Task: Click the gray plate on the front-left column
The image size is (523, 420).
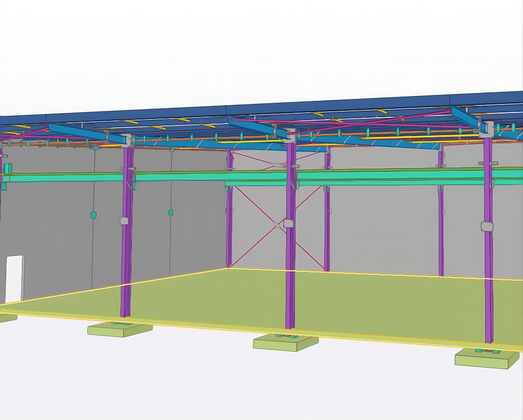Action: coord(124,221)
